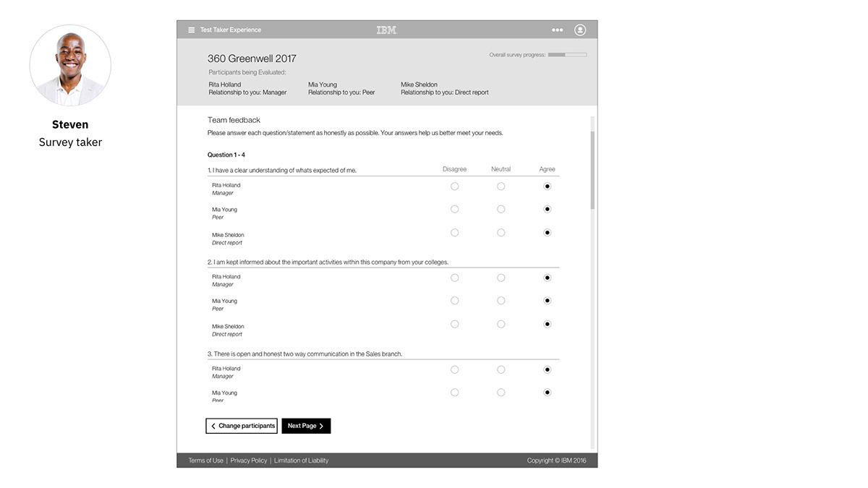This screenshot has width=868, height=488.
Task: Click the IBM logo in header
Action: point(387,30)
